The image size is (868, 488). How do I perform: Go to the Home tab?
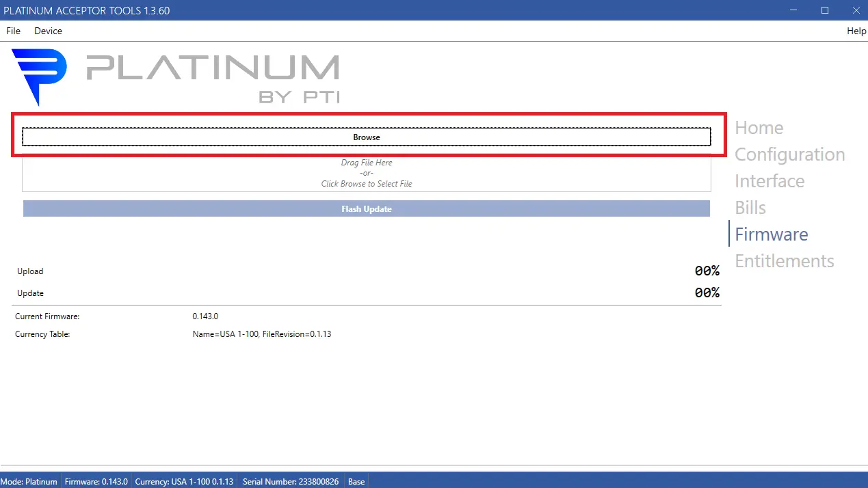pos(759,128)
